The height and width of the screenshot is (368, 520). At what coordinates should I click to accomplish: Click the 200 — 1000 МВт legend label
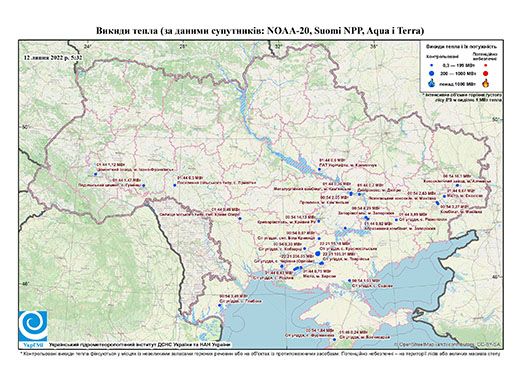click(x=457, y=73)
